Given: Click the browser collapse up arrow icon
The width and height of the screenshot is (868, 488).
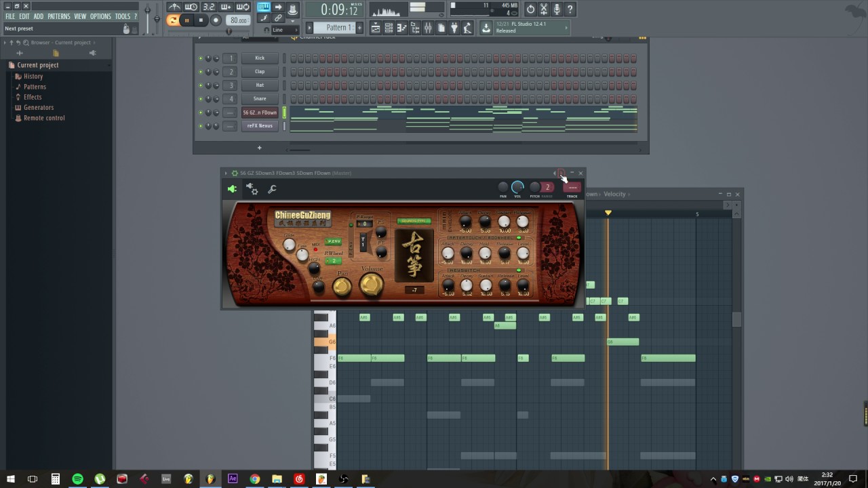Looking at the screenshot, I should pos(11,43).
